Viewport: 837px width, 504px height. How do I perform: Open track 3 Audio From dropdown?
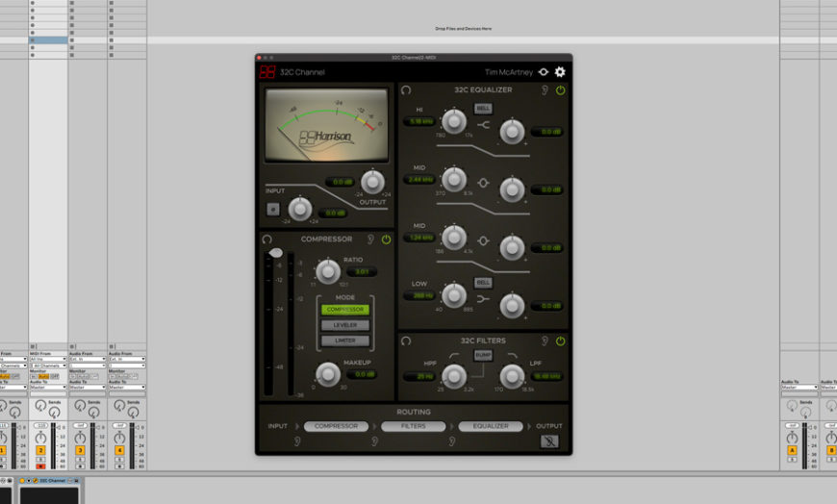(88, 360)
